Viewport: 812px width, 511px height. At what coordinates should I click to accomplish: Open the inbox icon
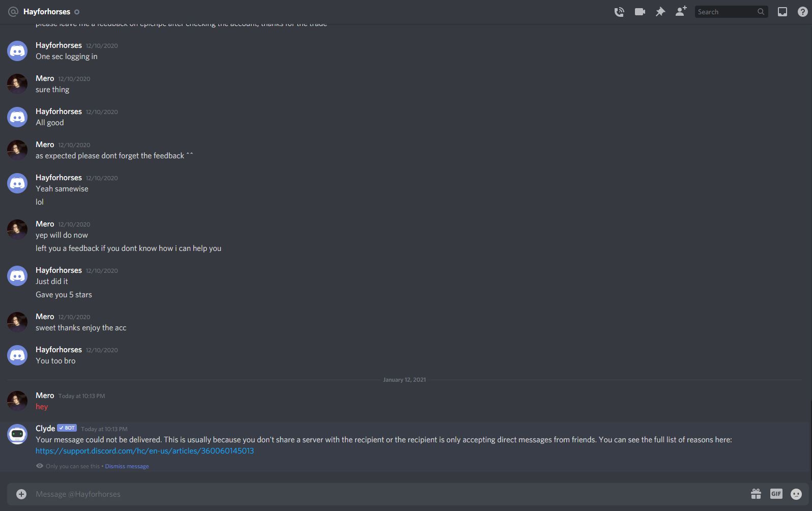(x=782, y=12)
